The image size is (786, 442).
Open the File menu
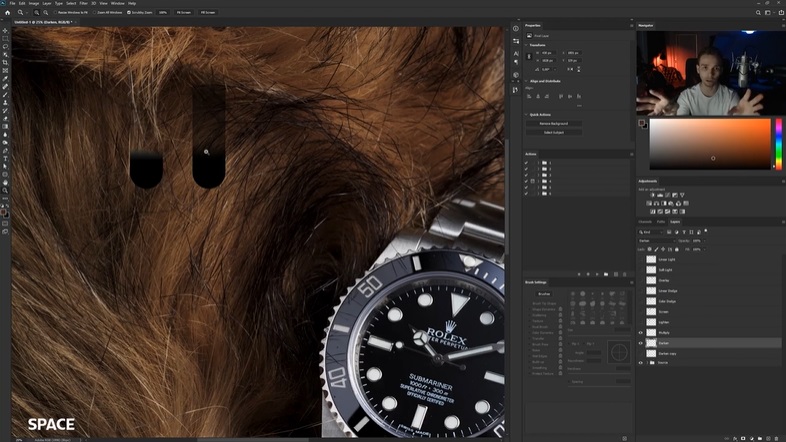pos(13,3)
